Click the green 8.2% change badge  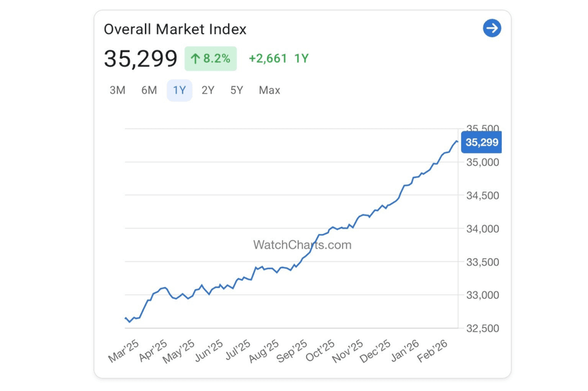210,59
